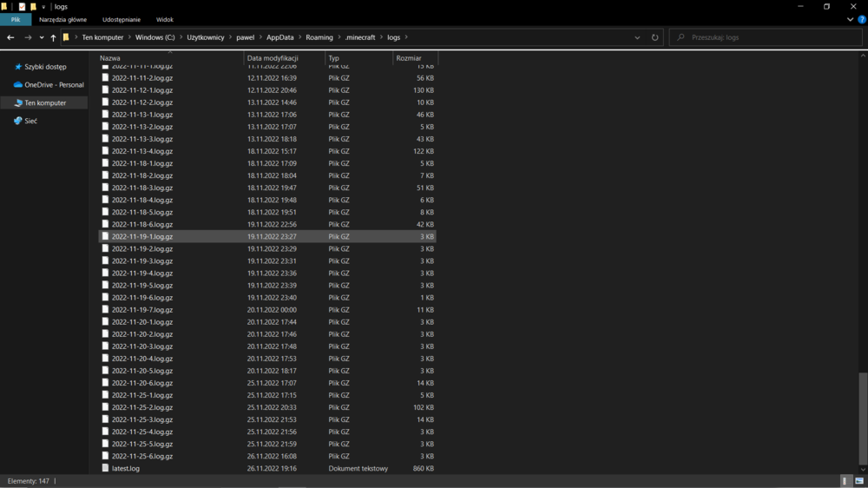868x488 pixels.
Task: Click 'pawel' breadcrumb
Action: 246,37
